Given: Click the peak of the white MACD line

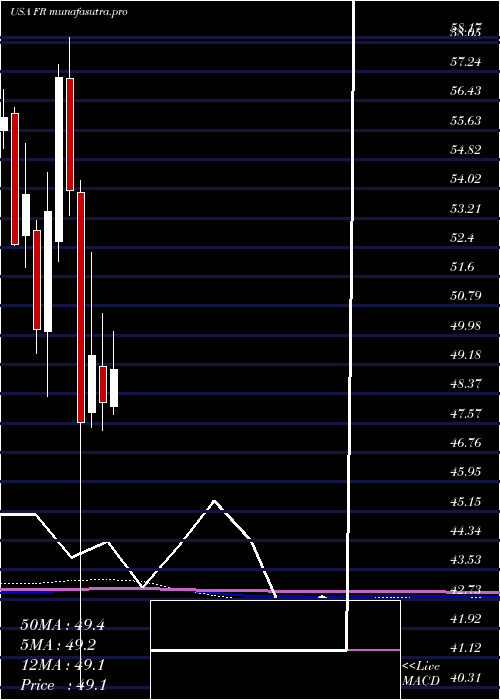Looking at the screenshot, I should click(x=215, y=501).
